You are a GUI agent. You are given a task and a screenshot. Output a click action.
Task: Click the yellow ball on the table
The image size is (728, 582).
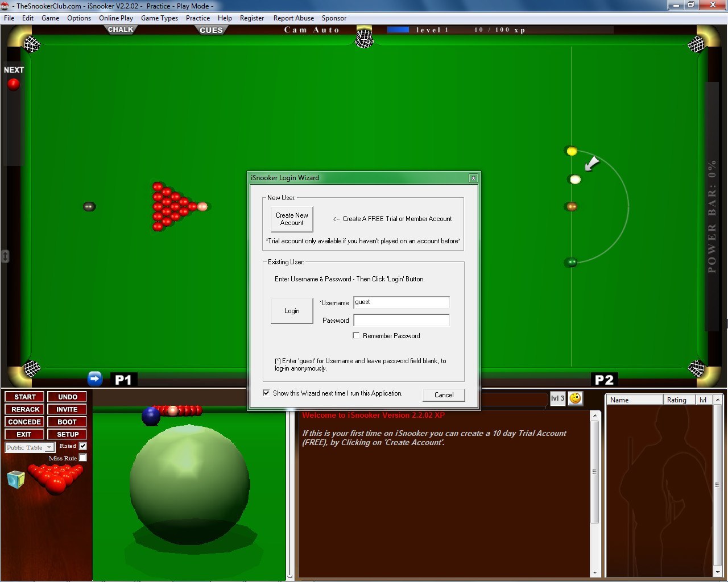point(572,151)
